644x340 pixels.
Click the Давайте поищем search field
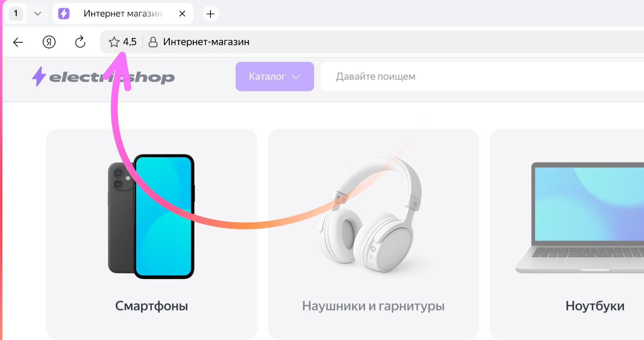[x=482, y=76]
